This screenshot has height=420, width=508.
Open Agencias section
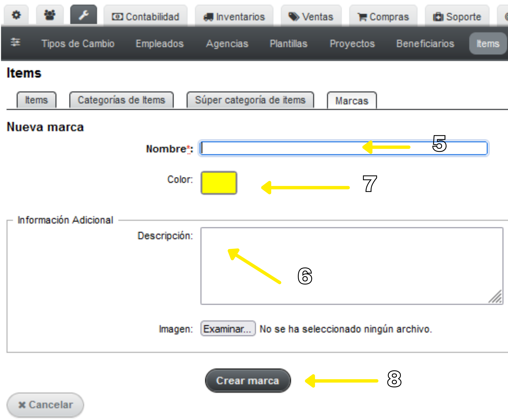(227, 44)
